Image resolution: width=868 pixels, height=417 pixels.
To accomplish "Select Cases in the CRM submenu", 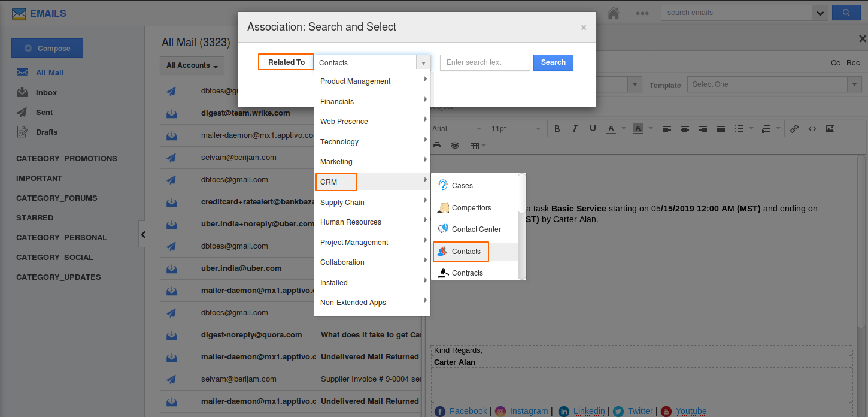I will click(462, 186).
